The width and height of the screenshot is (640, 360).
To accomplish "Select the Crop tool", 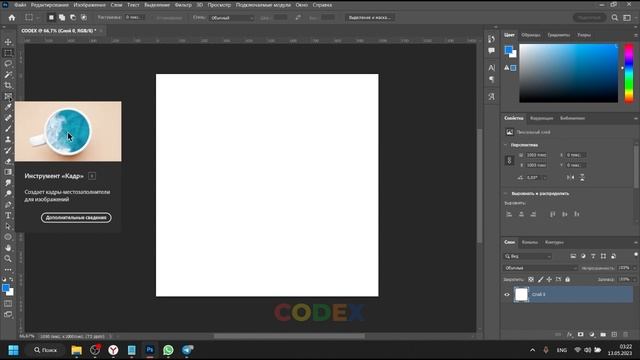I will [8, 85].
